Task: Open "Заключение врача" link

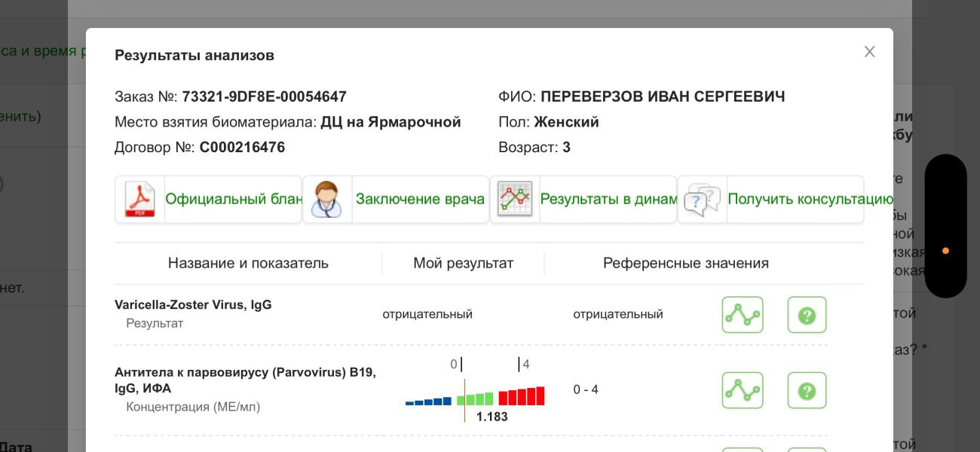Action: (x=420, y=200)
